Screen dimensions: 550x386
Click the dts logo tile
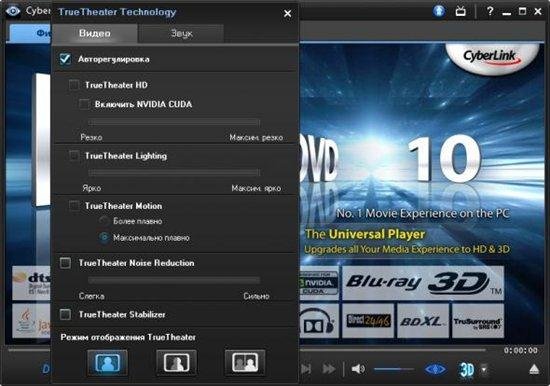(x=32, y=283)
